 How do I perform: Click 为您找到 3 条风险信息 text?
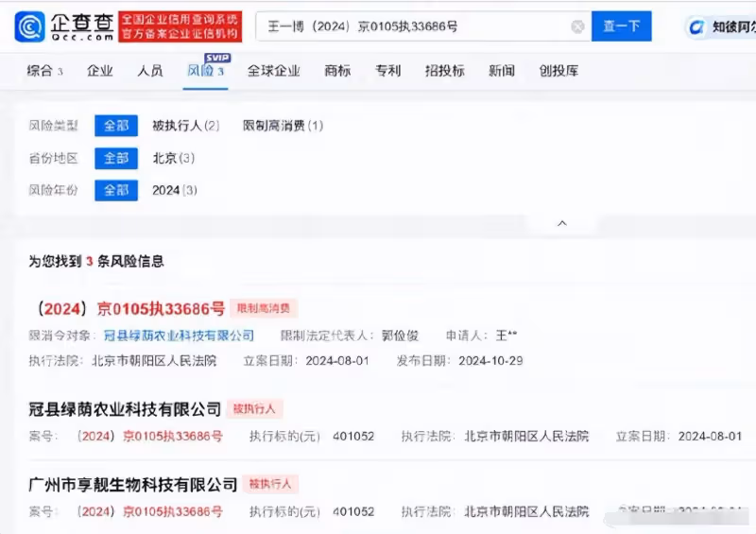coord(96,262)
